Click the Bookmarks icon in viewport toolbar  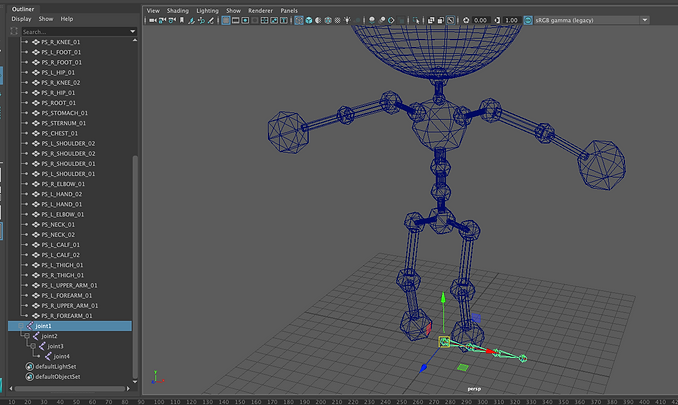coord(182,20)
